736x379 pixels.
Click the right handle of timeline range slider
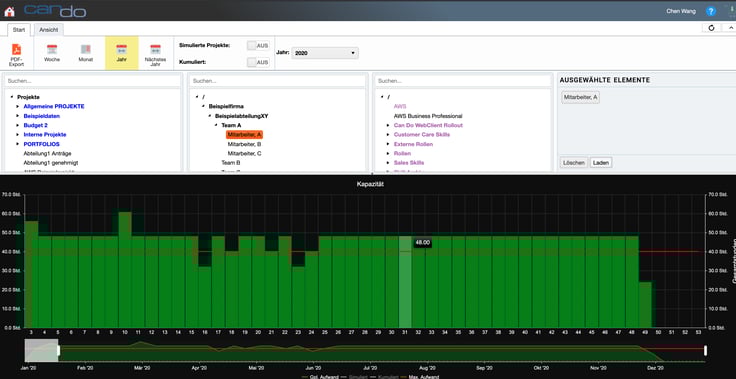click(x=705, y=350)
